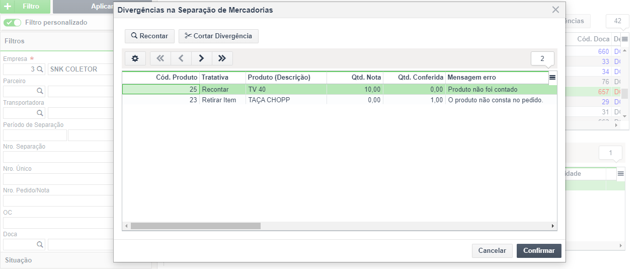The width and height of the screenshot is (644, 269).
Task: Go to previous page arrow
Action: pyautogui.click(x=181, y=58)
